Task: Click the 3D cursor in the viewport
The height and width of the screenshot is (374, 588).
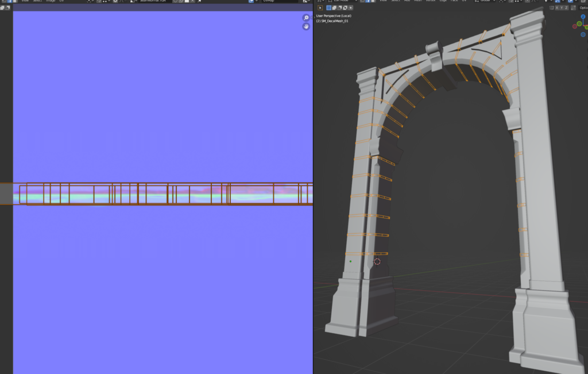Action: coord(377,261)
